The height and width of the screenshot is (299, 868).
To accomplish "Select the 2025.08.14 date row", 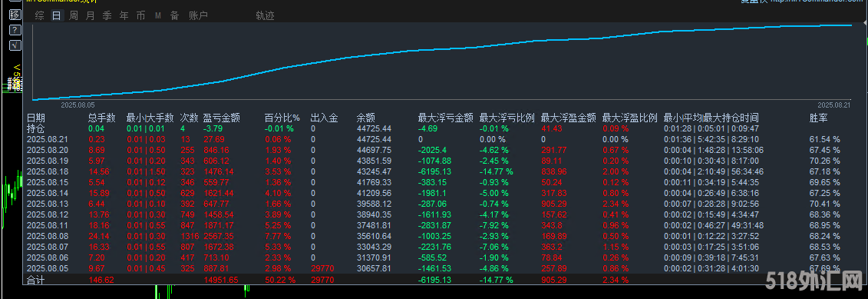I will coord(47,193).
